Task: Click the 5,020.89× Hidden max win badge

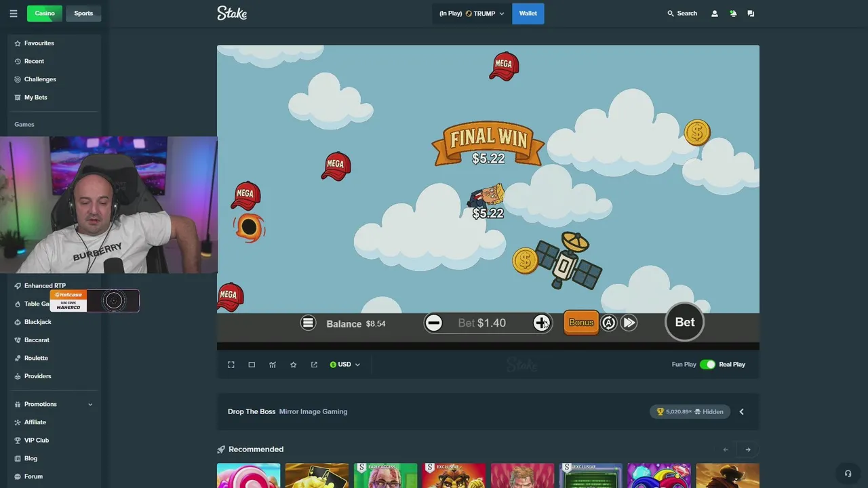Action: coord(690,411)
